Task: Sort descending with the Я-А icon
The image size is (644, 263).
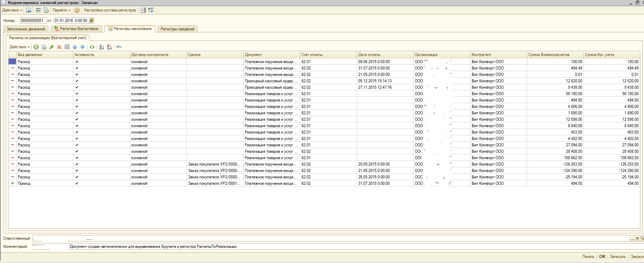Action: pyautogui.click(x=109, y=47)
